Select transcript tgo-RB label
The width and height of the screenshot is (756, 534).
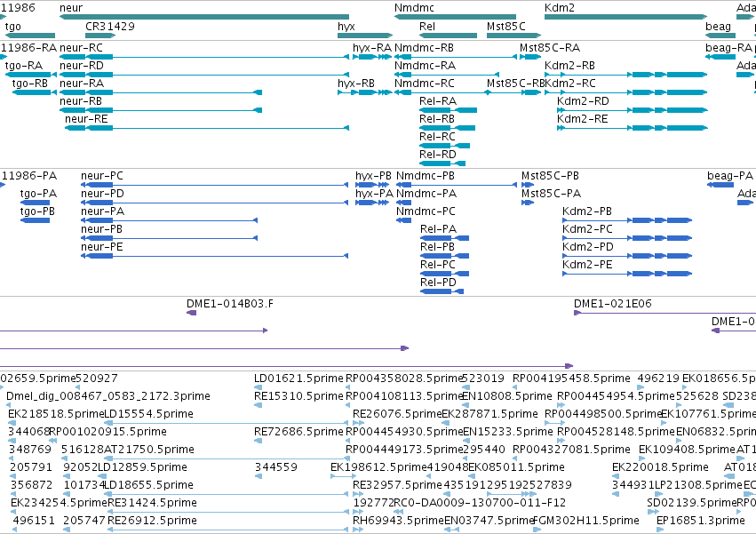click(x=30, y=84)
